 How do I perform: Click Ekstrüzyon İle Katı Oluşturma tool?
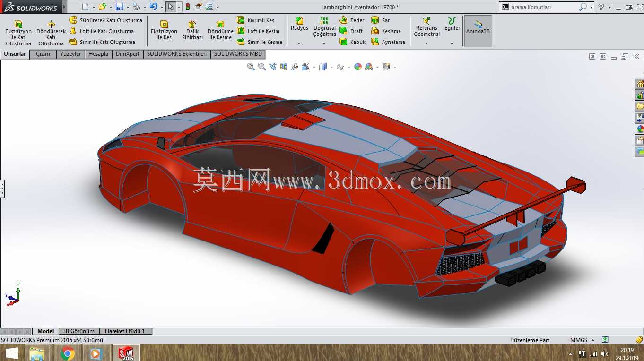tap(18, 33)
